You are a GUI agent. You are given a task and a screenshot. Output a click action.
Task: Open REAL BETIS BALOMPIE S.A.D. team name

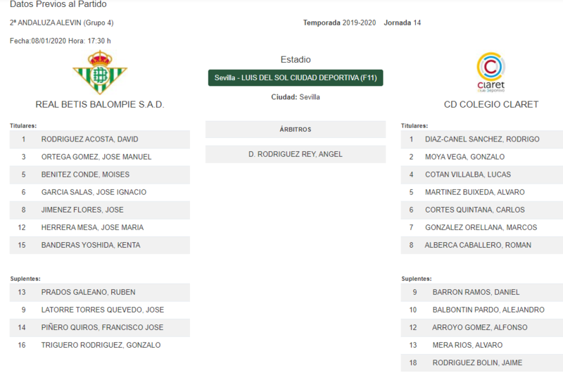(100, 104)
